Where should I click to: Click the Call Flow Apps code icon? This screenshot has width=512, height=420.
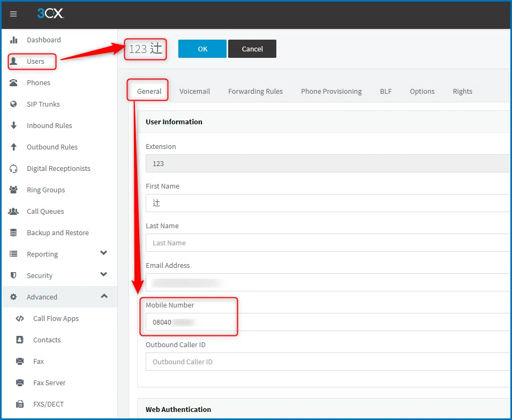(20, 318)
